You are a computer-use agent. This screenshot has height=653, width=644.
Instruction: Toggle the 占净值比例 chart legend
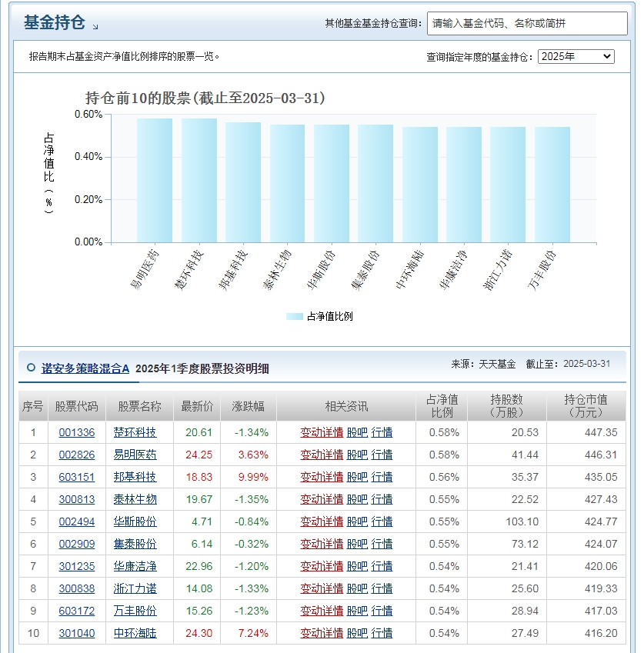click(x=319, y=317)
